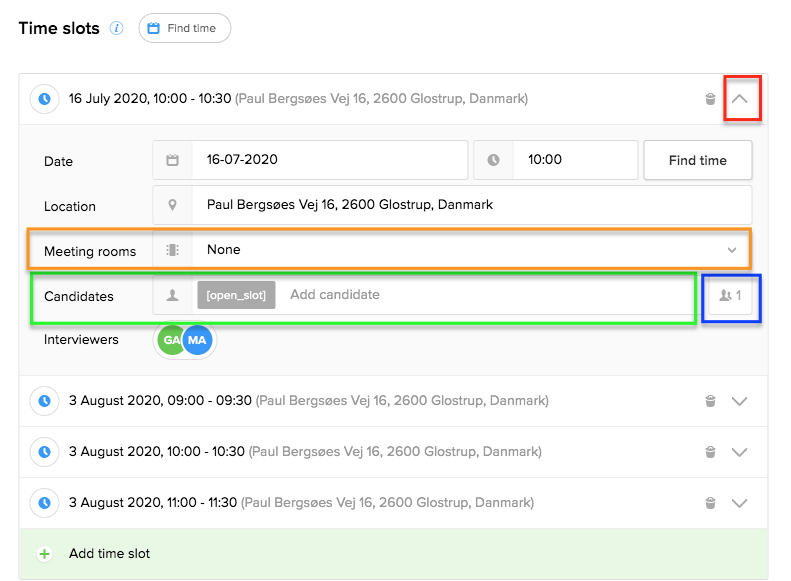Click the info icon beside Time slots
791x581 pixels.
(117, 28)
